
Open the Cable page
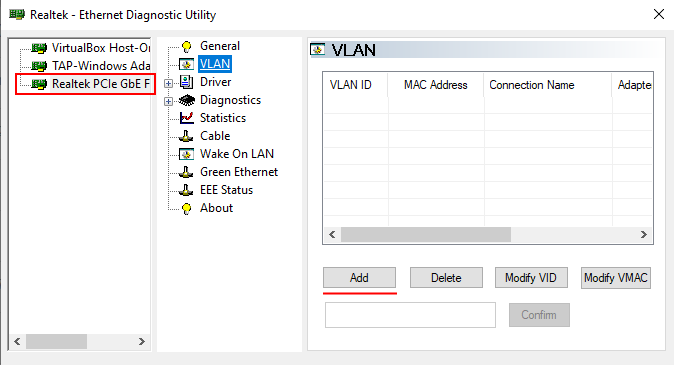pos(215,136)
